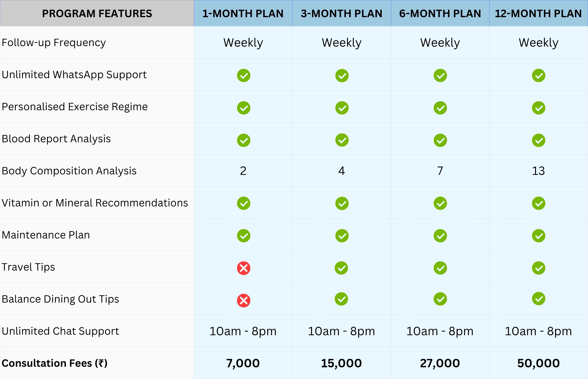
Task: Click the red cross for Travel Tips
Action: click(x=244, y=268)
